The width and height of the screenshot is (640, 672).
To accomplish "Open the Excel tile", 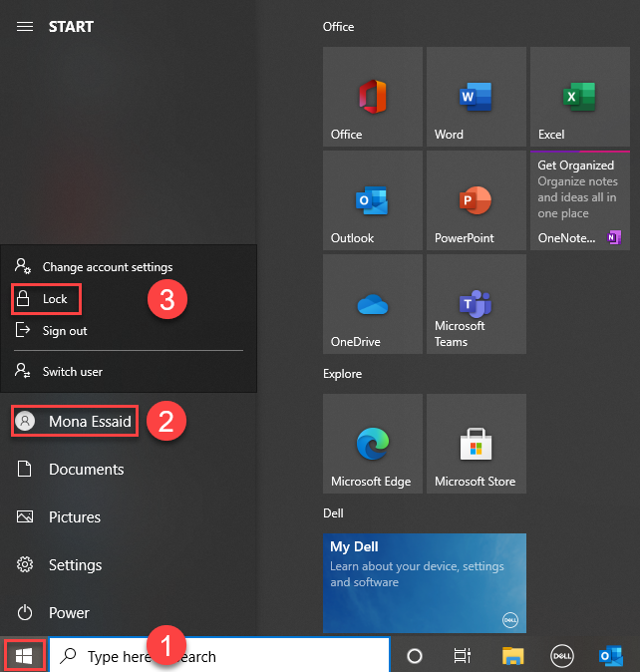I will [x=579, y=97].
